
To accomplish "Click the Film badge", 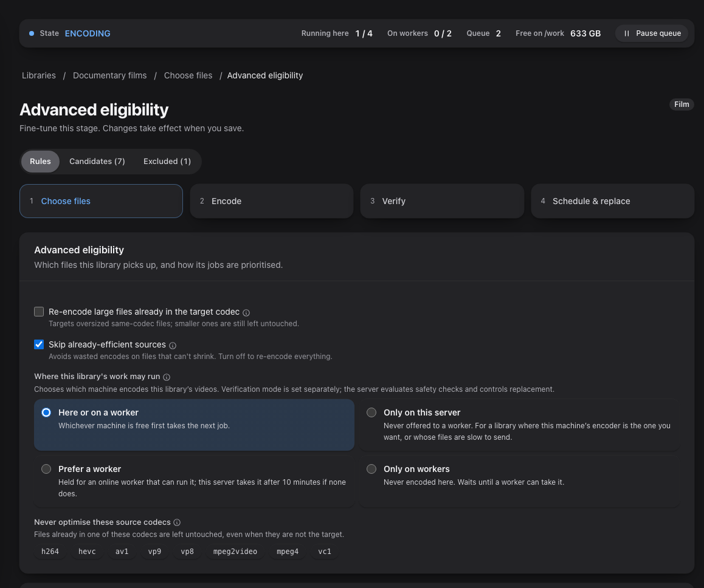I will pyautogui.click(x=682, y=104).
